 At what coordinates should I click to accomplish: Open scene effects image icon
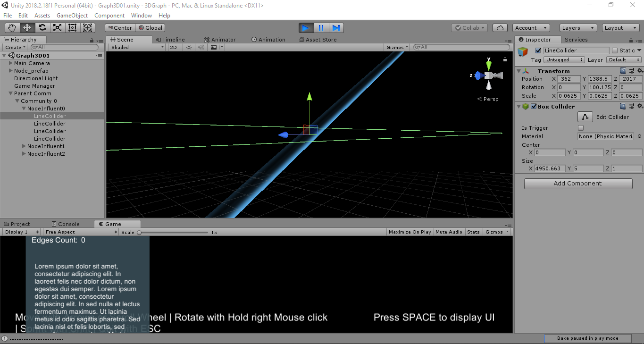pyautogui.click(x=214, y=47)
